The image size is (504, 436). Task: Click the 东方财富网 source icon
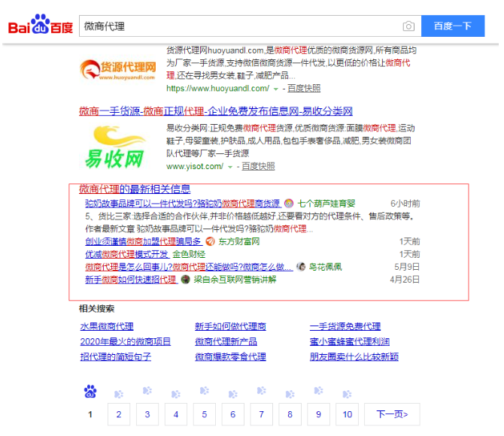(x=210, y=241)
